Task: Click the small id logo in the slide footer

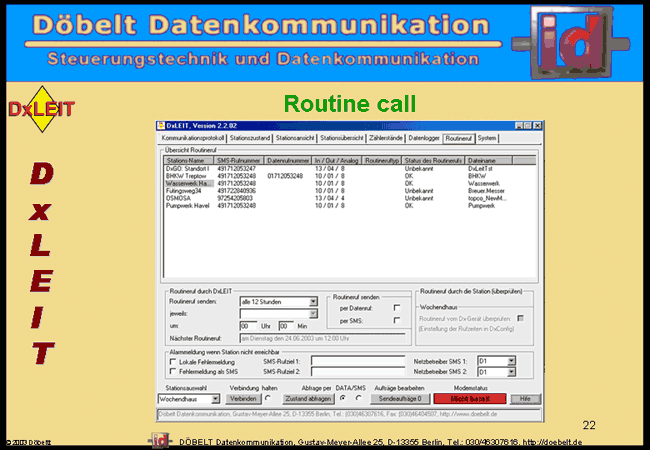Action: (x=160, y=440)
